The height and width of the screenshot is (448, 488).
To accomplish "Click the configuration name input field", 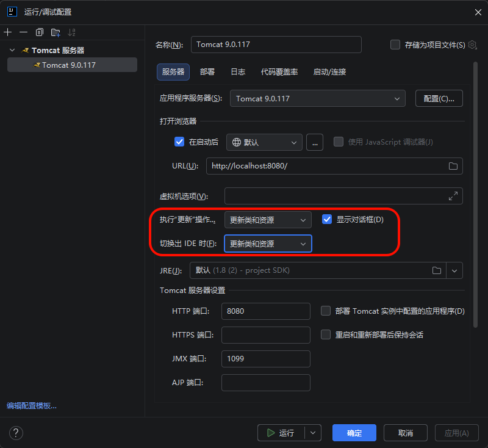I will 276,45.
